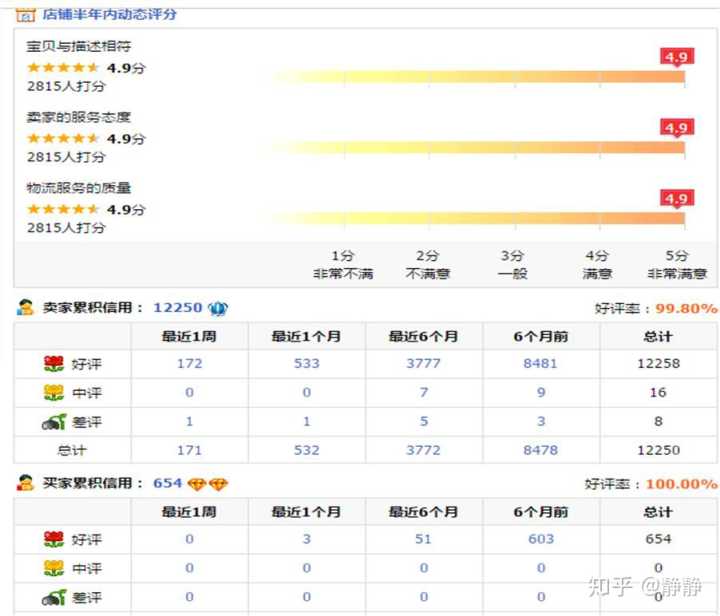Click the blue crown icon next to 12250
This screenshot has height=616, width=720.
(218, 308)
